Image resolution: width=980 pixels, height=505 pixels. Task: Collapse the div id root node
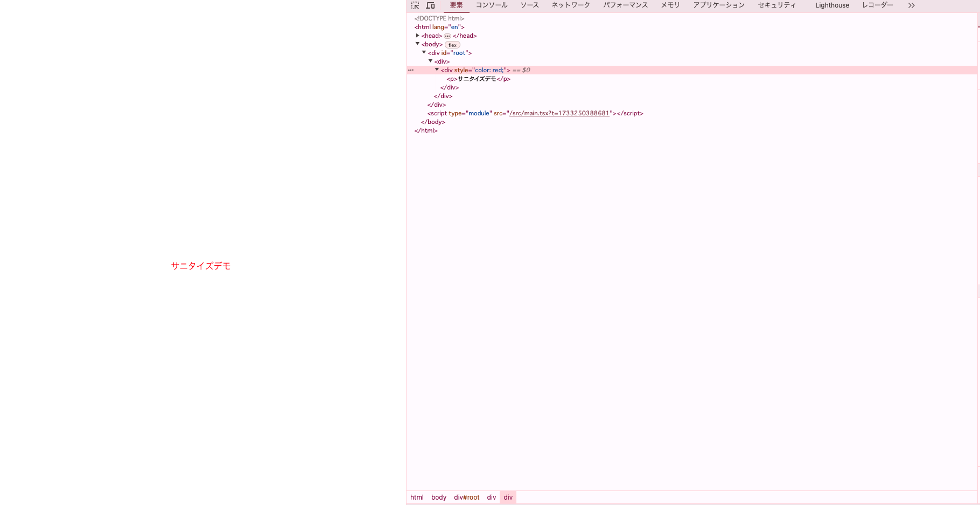424,52
